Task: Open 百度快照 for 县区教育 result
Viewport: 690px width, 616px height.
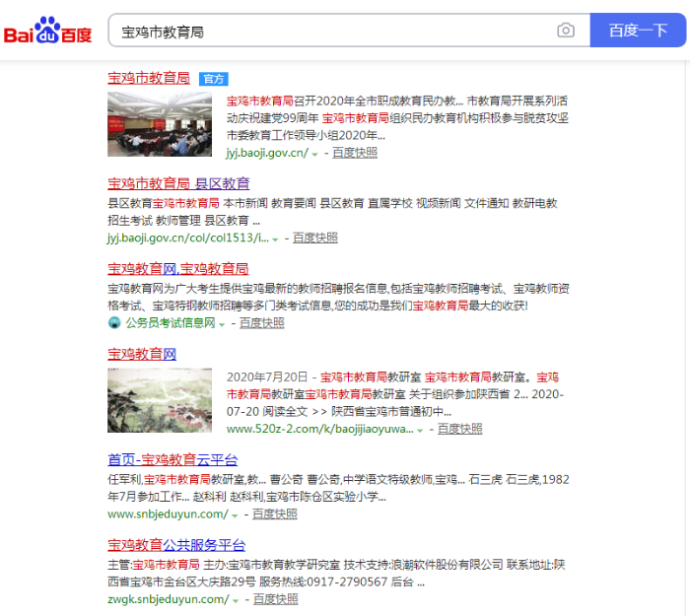Action: click(315, 238)
